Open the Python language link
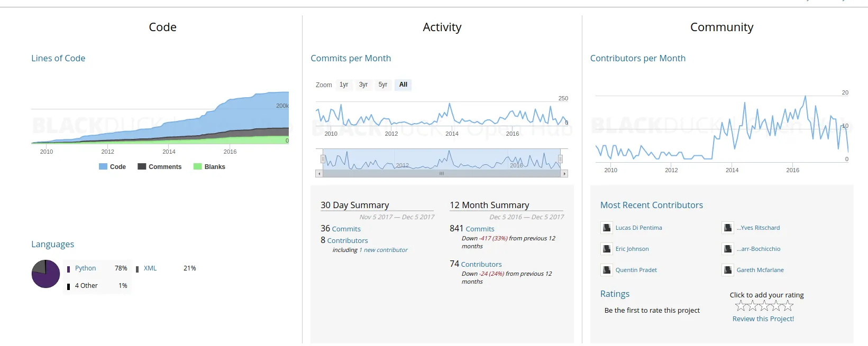Screen dimensions: 868x346 (x=85, y=268)
